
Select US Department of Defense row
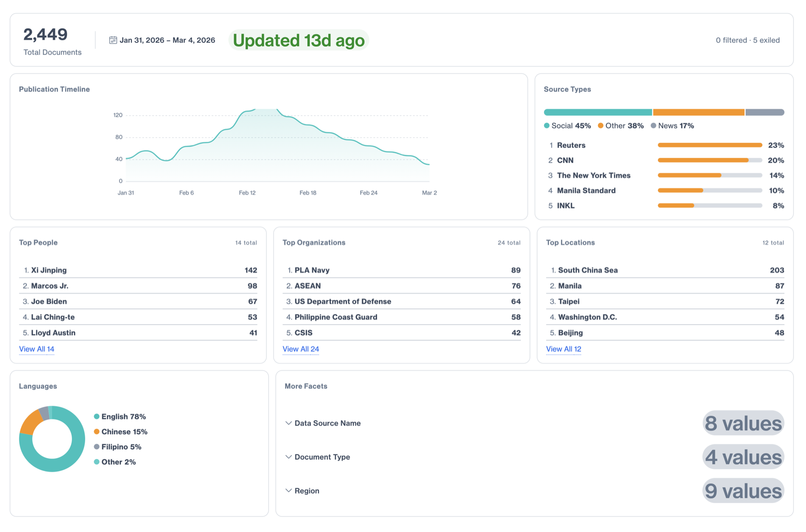401,301
